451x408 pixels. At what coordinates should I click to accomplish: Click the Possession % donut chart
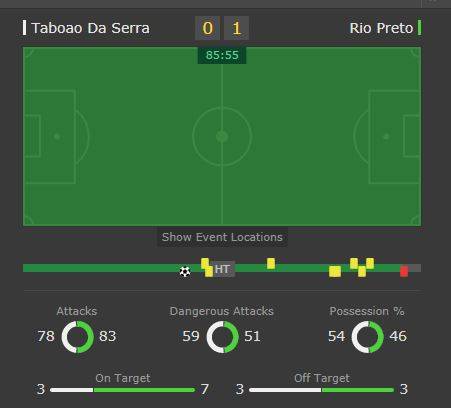(368, 337)
